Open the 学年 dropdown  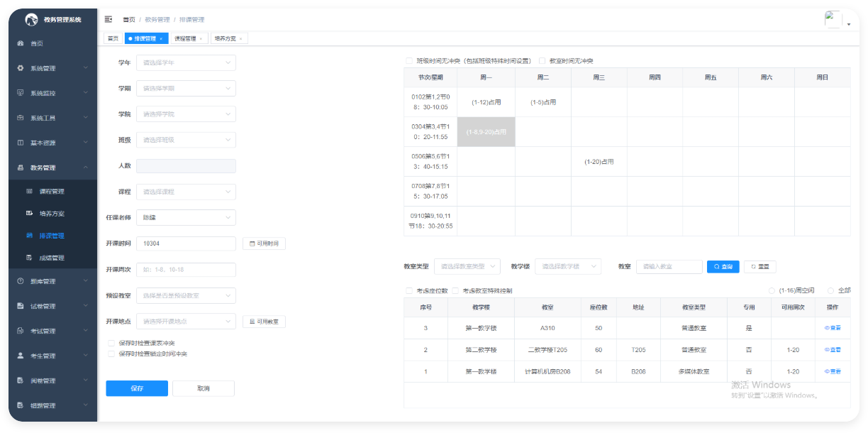tap(186, 62)
